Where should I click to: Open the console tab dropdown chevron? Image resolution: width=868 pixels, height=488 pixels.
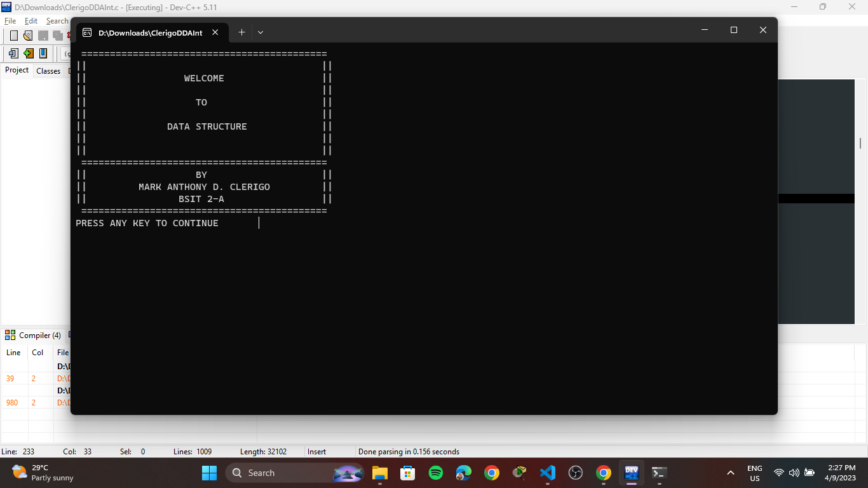[261, 32]
